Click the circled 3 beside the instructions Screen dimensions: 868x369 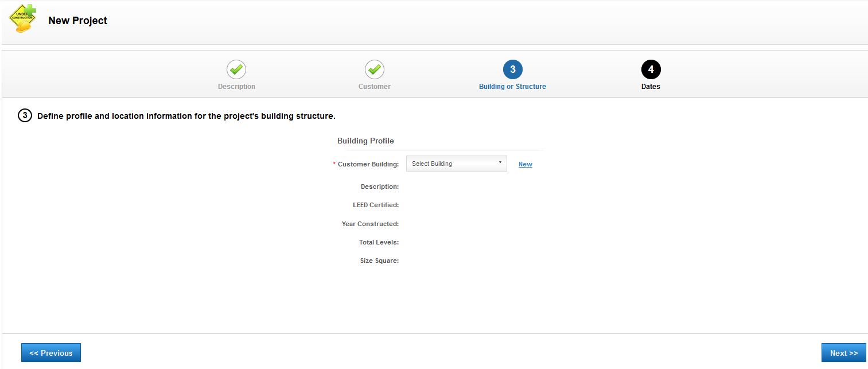click(25, 116)
